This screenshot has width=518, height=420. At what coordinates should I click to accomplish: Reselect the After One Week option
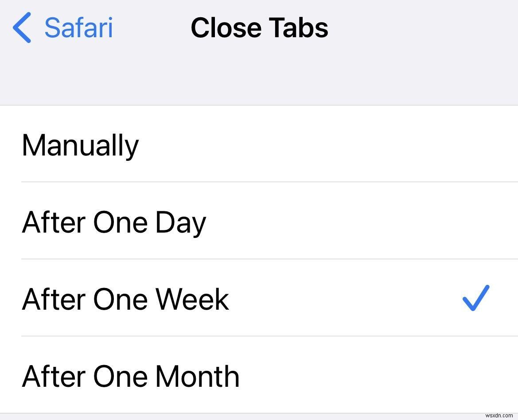[126, 299]
